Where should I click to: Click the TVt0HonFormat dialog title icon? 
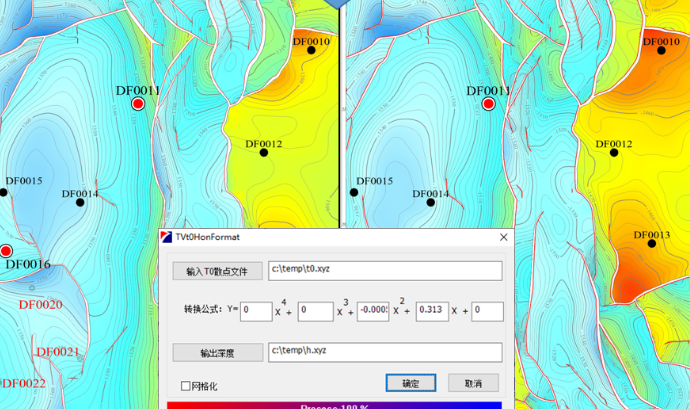pos(166,237)
